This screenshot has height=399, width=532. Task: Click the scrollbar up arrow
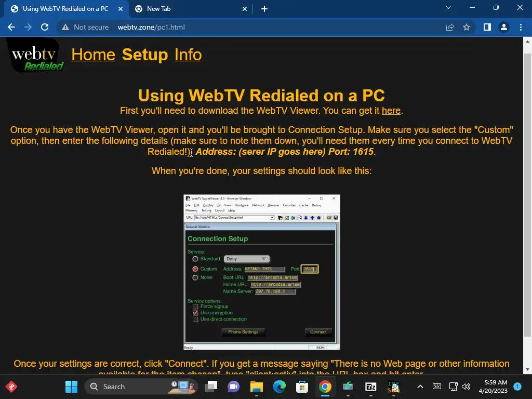click(527, 42)
